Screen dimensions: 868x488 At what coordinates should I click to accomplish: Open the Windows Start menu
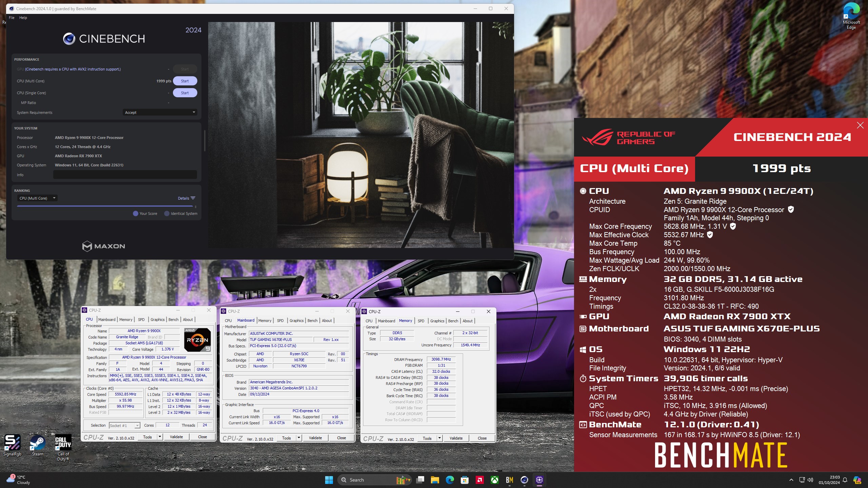pyautogui.click(x=329, y=480)
